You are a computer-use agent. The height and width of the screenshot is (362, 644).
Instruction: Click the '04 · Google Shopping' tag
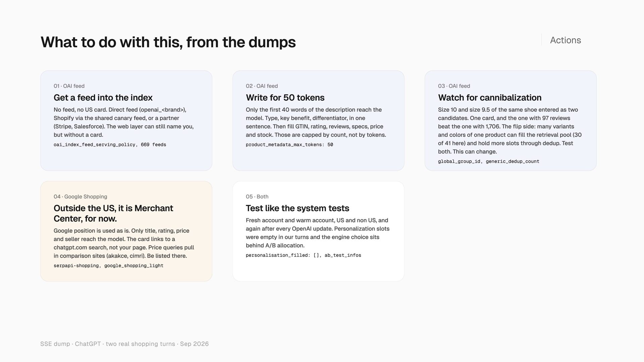click(x=80, y=197)
